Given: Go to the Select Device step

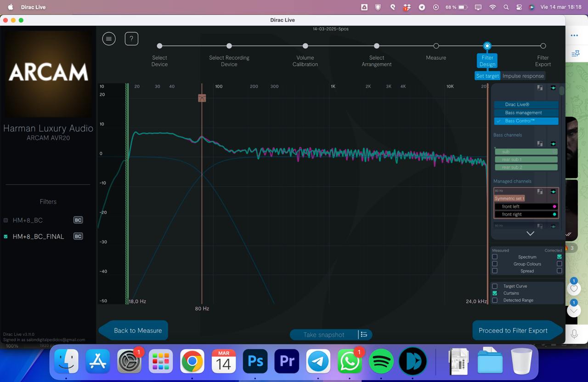Looking at the screenshot, I should [159, 46].
